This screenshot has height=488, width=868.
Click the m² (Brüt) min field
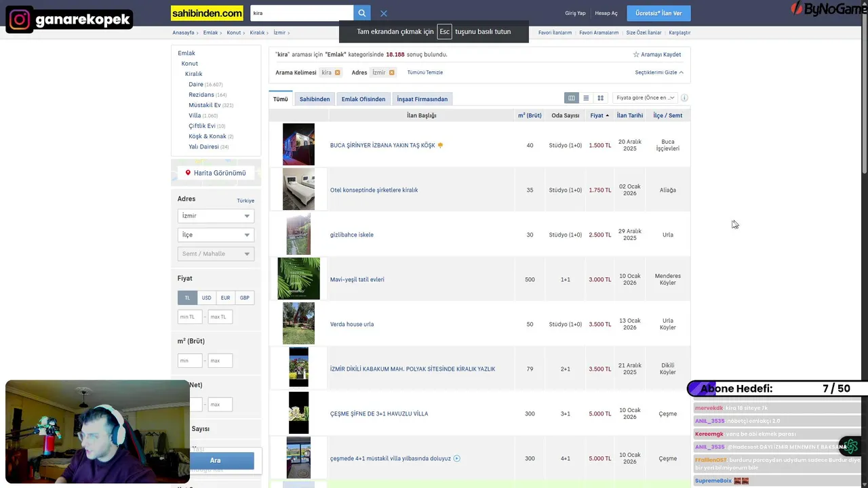[x=190, y=361]
